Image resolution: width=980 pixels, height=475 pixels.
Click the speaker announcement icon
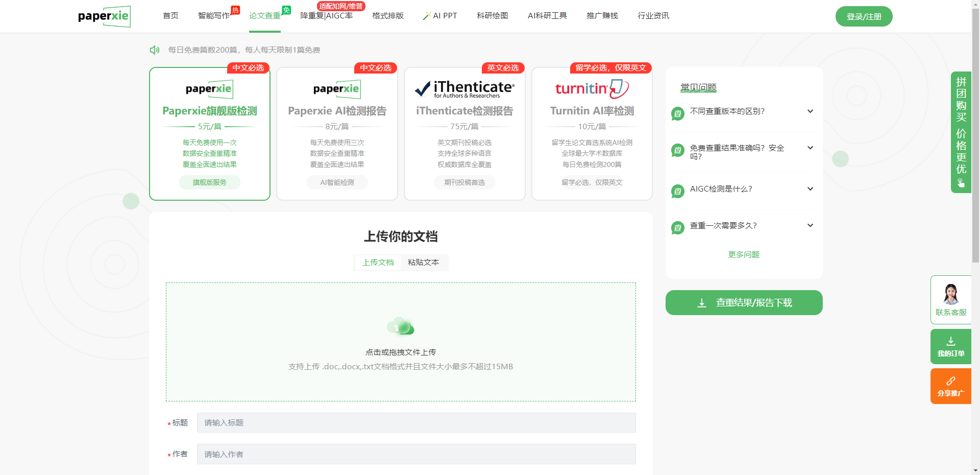[x=154, y=50]
